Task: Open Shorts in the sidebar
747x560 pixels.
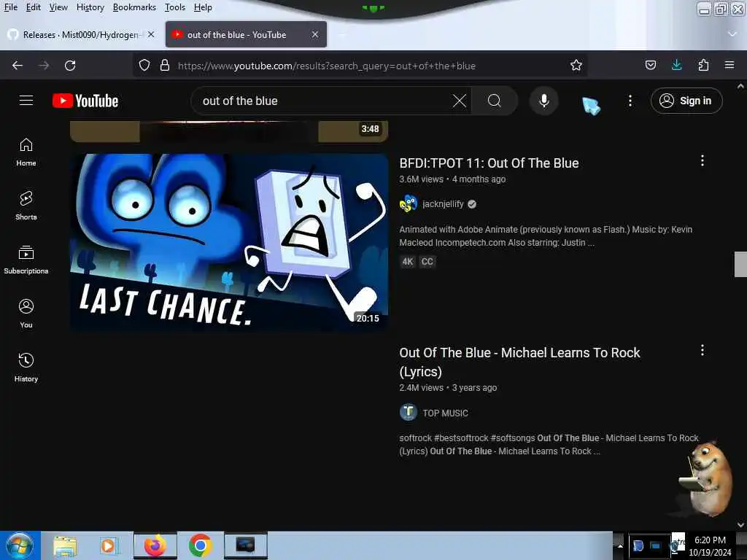Action: click(x=26, y=206)
